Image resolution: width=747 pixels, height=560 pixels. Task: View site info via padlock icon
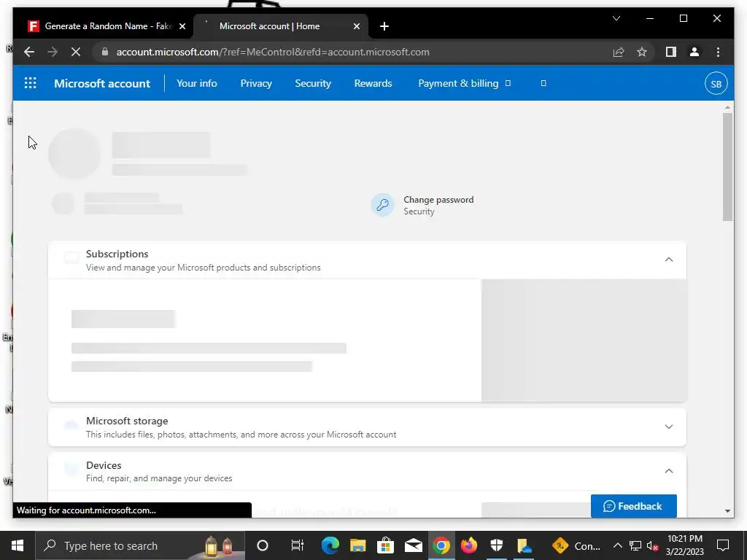pyautogui.click(x=105, y=52)
